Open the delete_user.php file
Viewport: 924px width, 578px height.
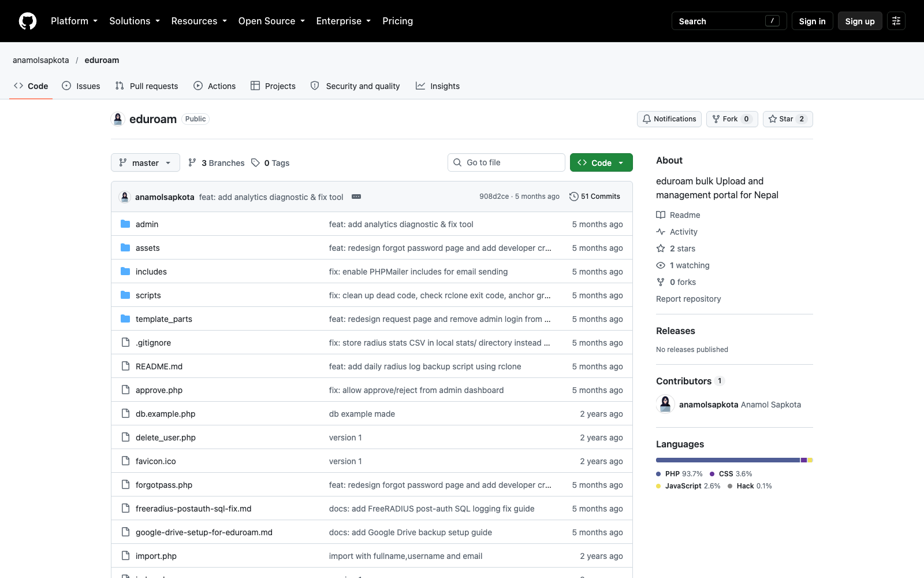[x=166, y=438]
